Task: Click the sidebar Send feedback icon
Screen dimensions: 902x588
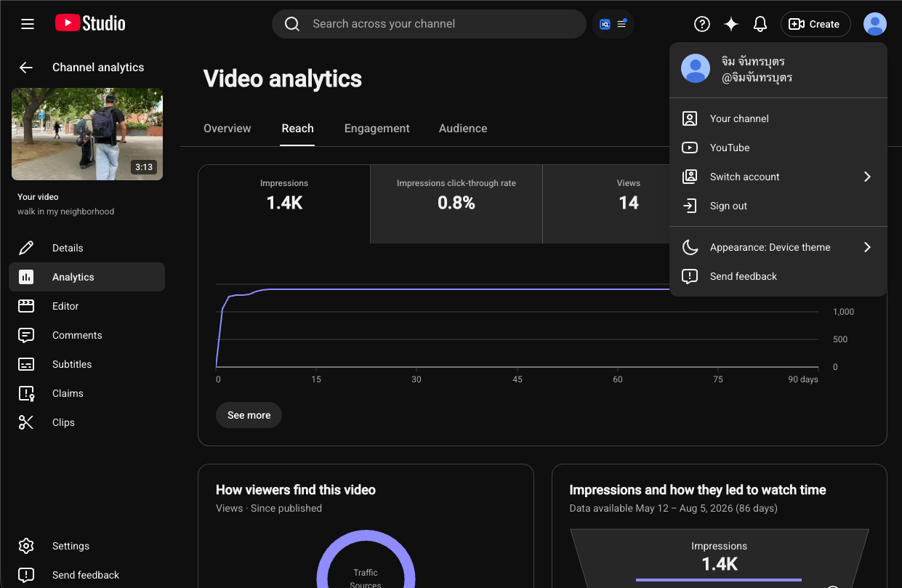Action: pos(26,575)
